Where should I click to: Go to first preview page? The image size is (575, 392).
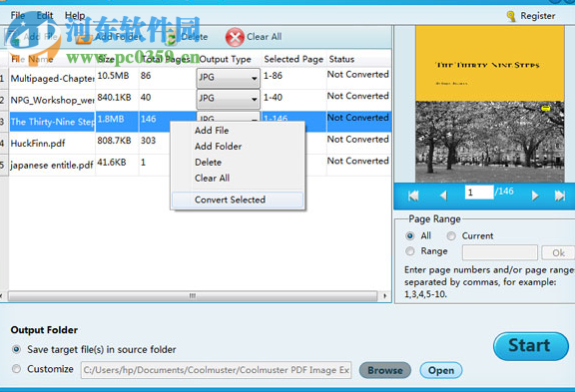[x=413, y=196]
